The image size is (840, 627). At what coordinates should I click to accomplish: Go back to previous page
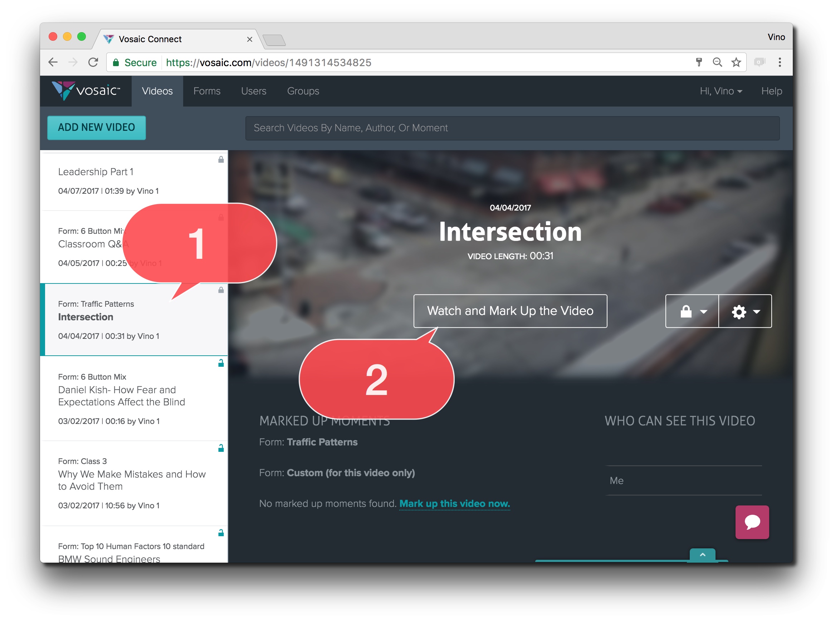point(53,62)
